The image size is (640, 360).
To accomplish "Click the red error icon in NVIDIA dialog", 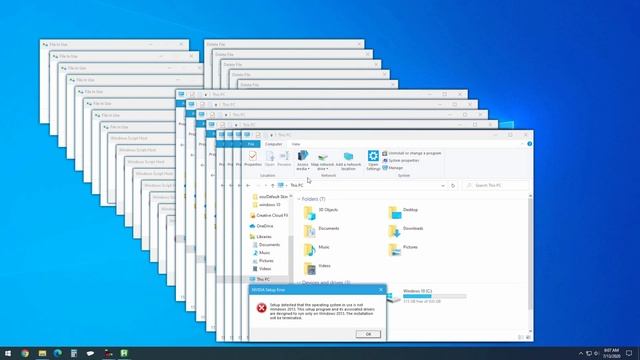I will pyautogui.click(x=261, y=308).
